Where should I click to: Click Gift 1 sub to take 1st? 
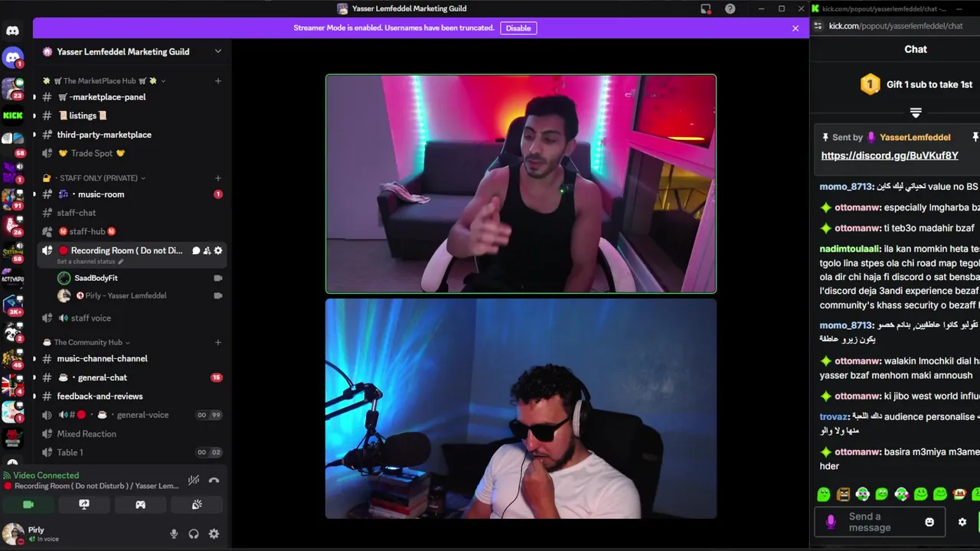pos(929,84)
